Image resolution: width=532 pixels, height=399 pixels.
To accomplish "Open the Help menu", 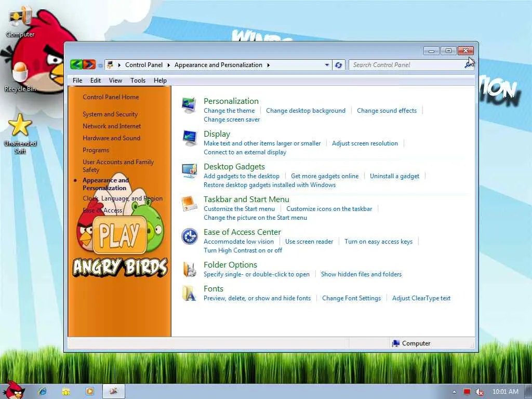I will click(x=160, y=81).
